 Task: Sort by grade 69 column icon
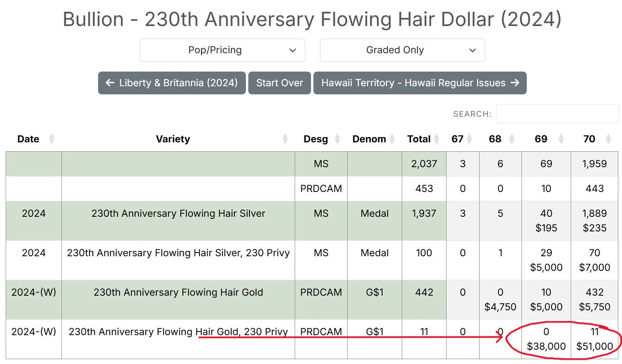tap(561, 139)
